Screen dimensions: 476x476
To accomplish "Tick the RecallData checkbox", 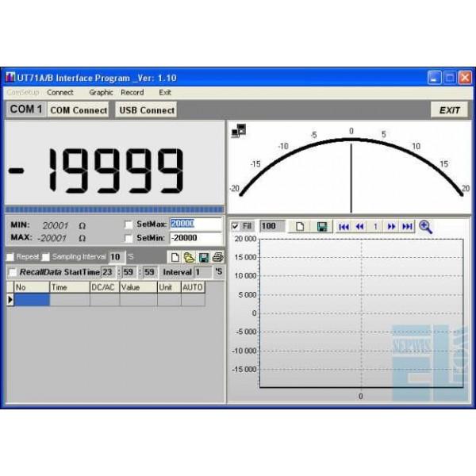I will coord(12,272).
